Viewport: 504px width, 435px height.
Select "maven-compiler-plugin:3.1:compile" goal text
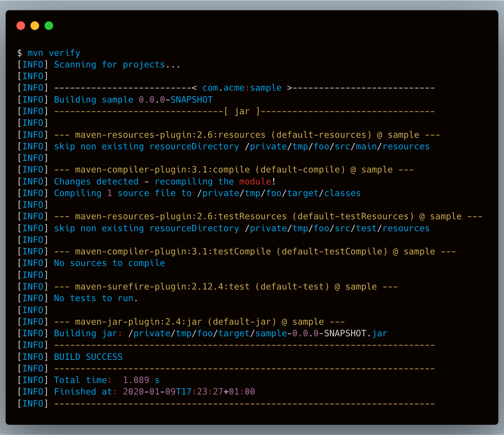[x=162, y=170]
